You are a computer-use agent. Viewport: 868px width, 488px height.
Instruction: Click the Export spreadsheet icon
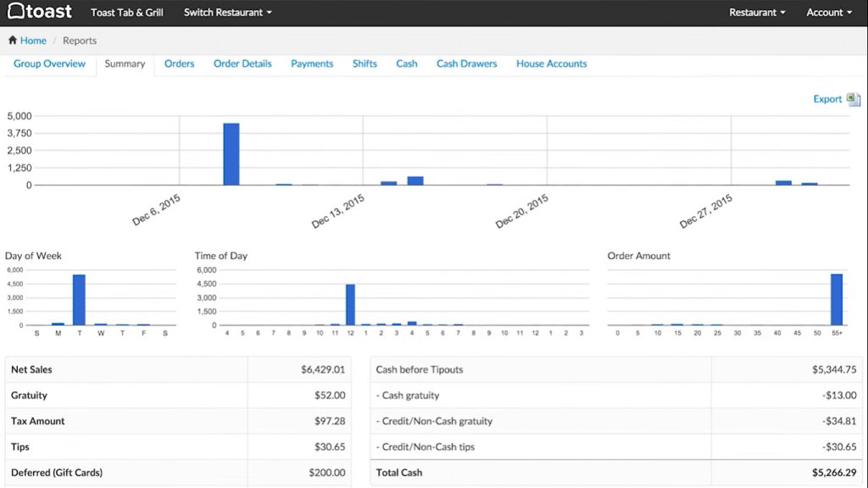click(x=854, y=99)
